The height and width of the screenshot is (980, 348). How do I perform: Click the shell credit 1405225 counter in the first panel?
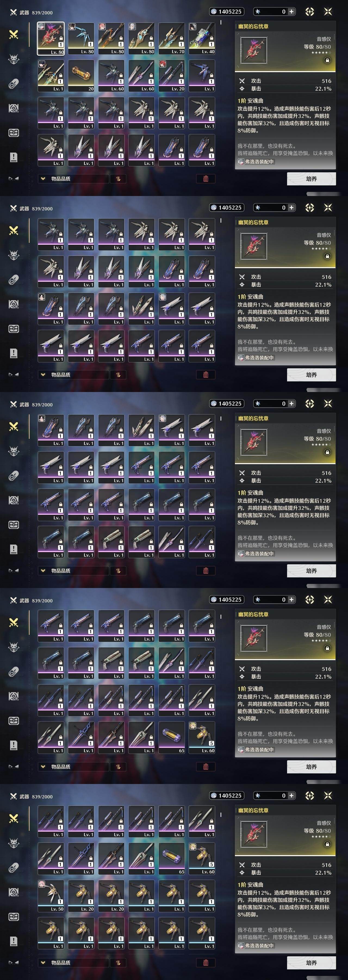click(x=226, y=11)
